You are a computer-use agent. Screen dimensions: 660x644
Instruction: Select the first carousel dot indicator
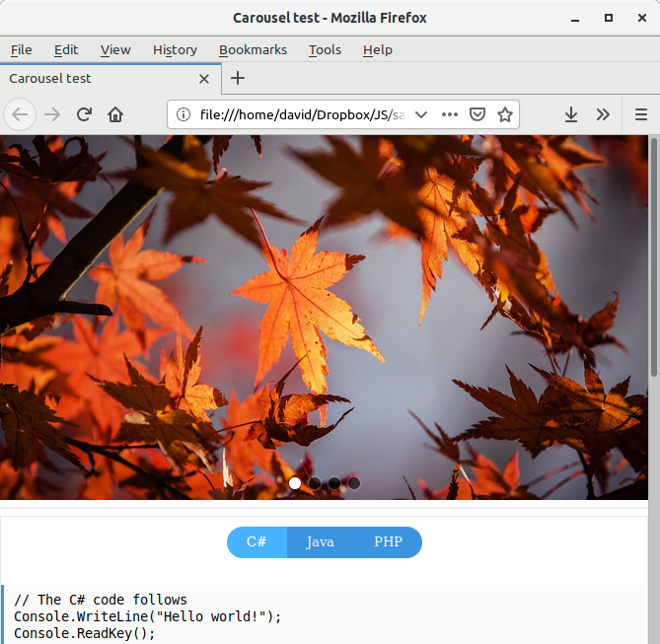[295, 483]
